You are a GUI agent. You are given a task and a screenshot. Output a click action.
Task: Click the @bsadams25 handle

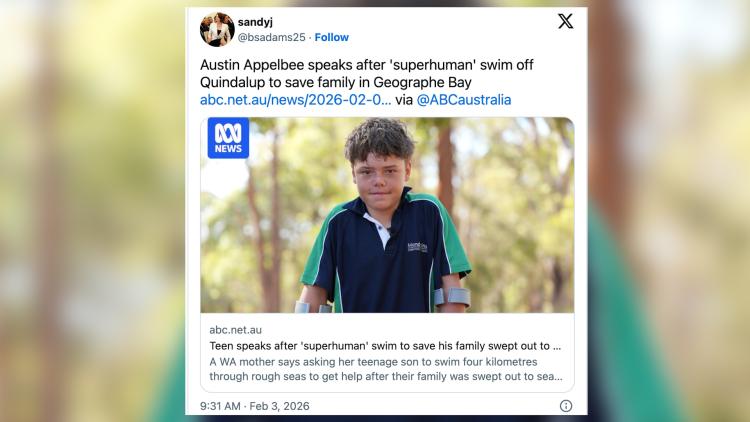point(270,37)
